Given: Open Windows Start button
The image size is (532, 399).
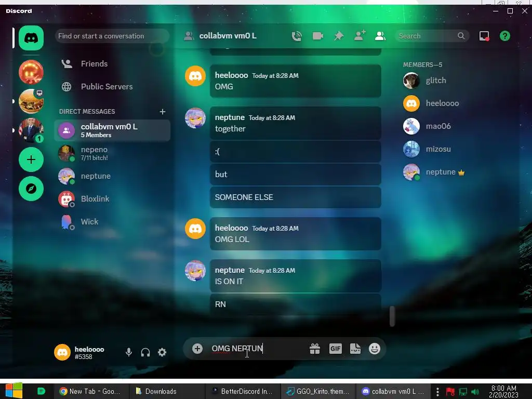Looking at the screenshot, I should point(14,391).
